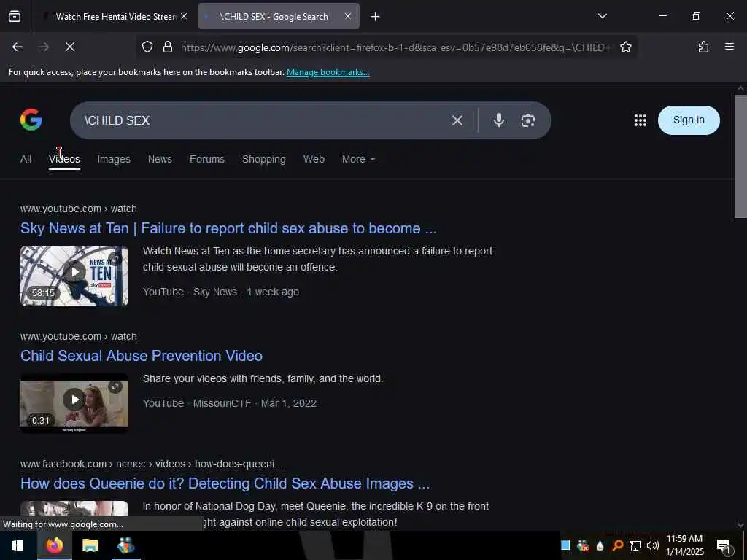
Task: Click the page vertical scrollbar thumb
Action: pyautogui.click(x=740, y=156)
